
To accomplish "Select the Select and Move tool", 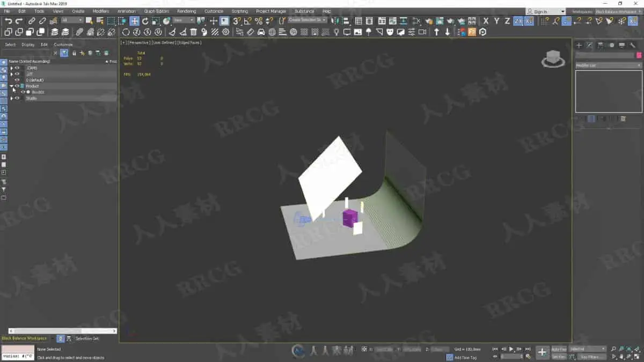I will [x=134, y=21].
